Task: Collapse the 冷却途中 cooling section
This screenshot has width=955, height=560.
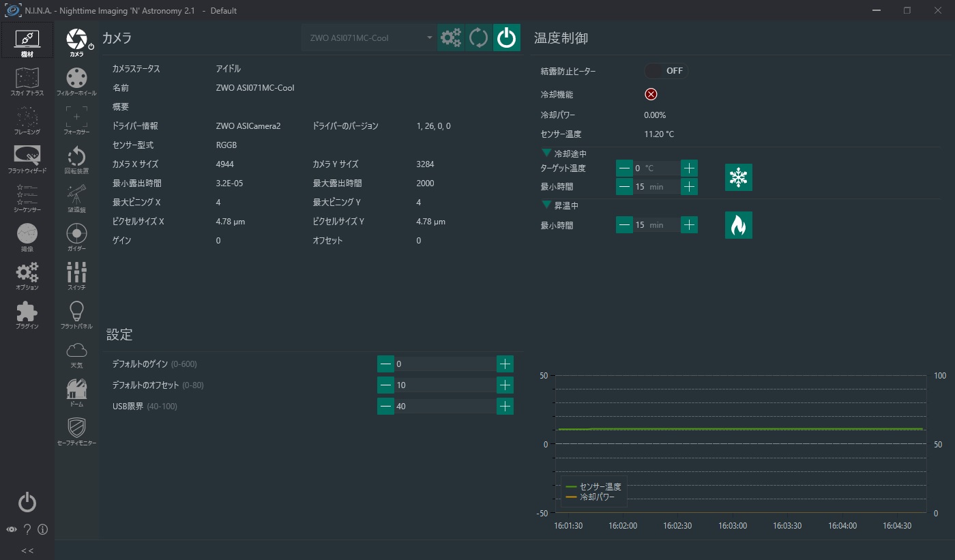Action: [546, 153]
